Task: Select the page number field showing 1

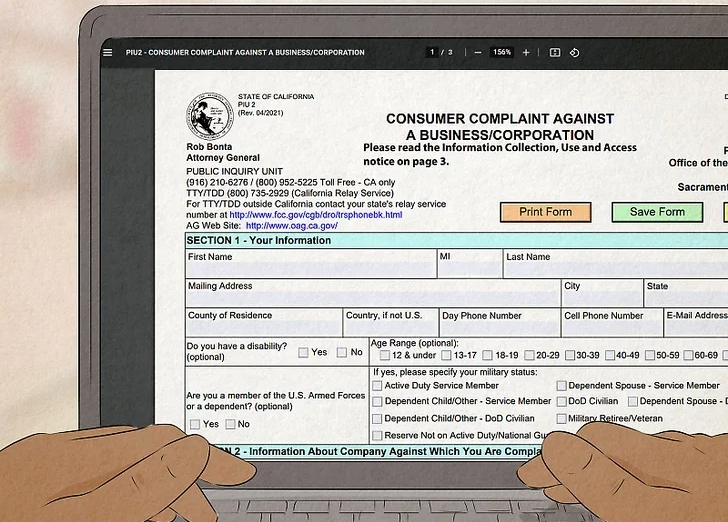Action: pyautogui.click(x=432, y=52)
